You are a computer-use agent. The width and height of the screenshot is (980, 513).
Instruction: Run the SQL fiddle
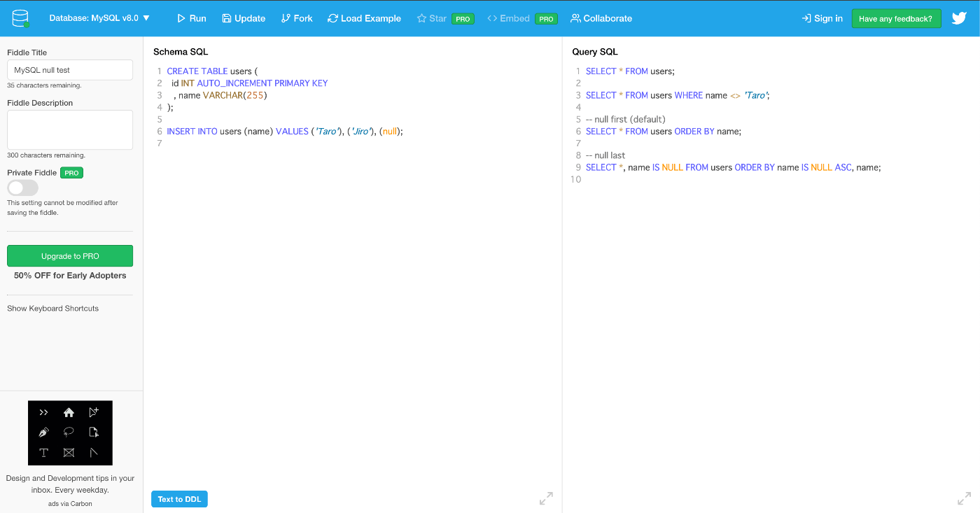[x=191, y=18]
